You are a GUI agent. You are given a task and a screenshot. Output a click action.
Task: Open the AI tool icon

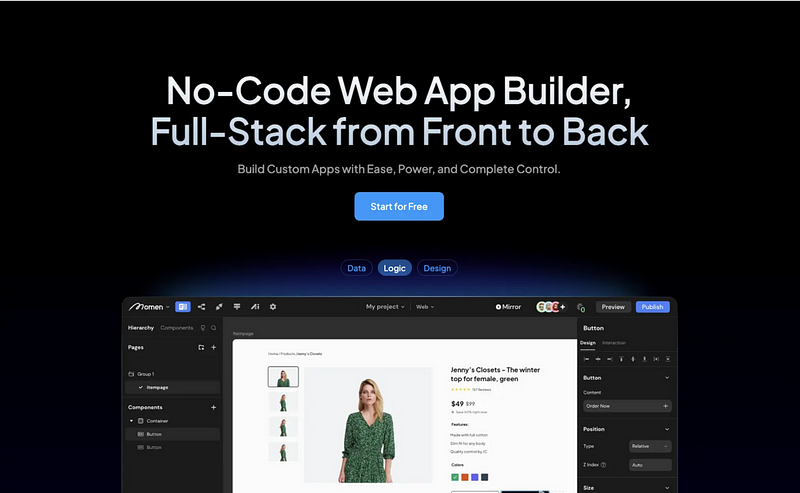pyautogui.click(x=255, y=307)
